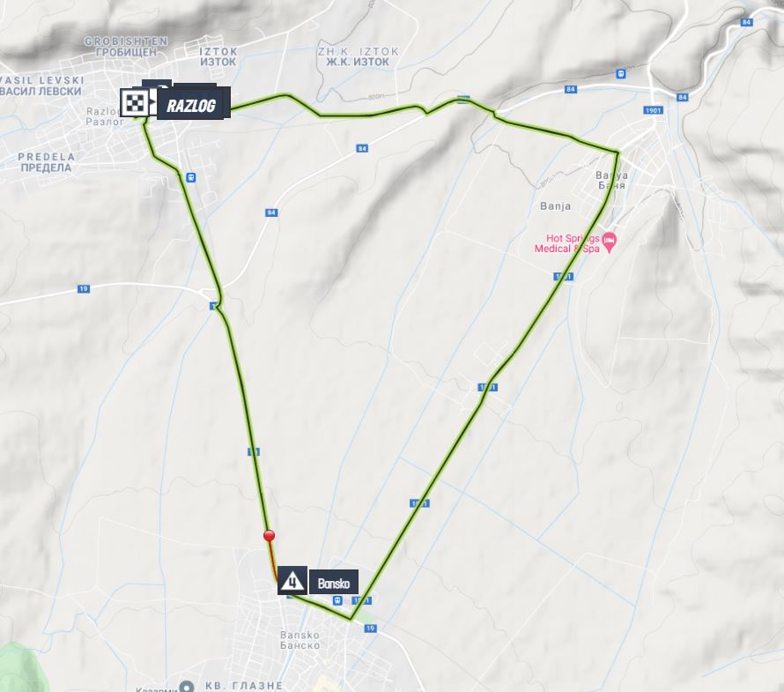The width and height of the screenshot is (784, 692).
Task: Click the Казарми location pin icon
Action: [x=187, y=687]
